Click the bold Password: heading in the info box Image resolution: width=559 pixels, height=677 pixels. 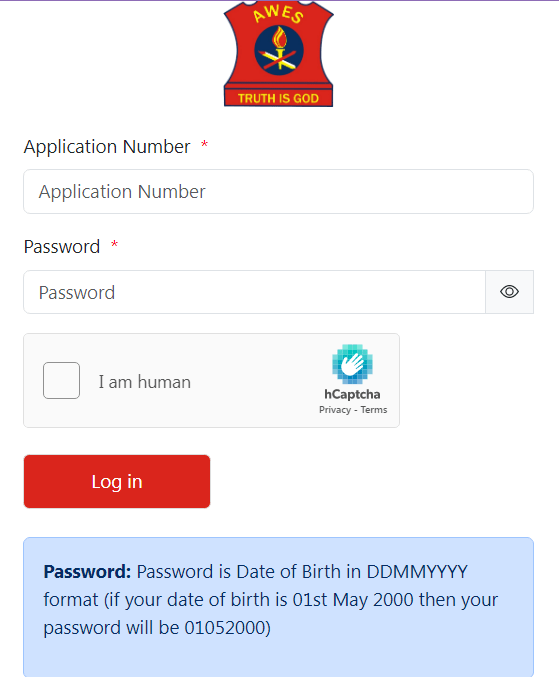(87, 572)
